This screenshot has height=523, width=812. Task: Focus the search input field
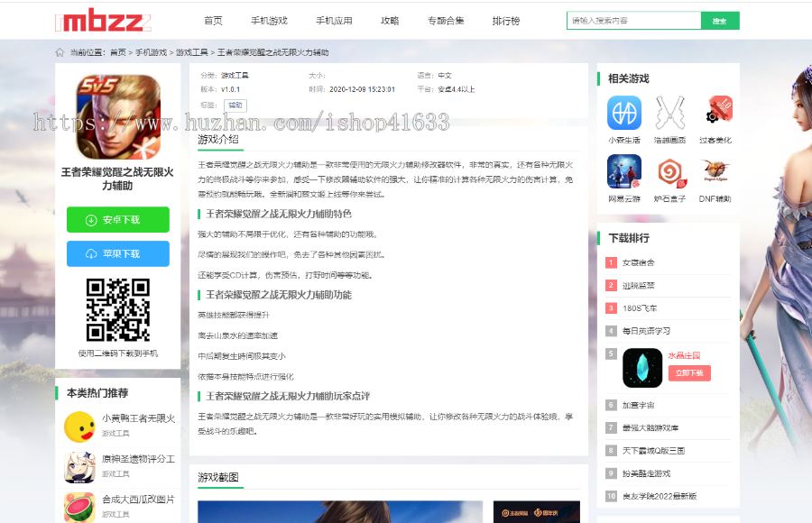coord(634,21)
